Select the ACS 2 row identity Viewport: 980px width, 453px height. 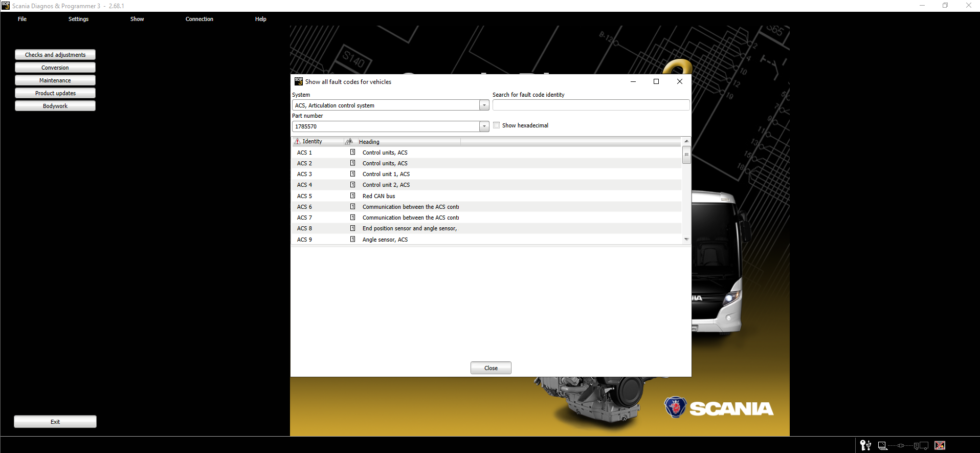pos(304,163)
